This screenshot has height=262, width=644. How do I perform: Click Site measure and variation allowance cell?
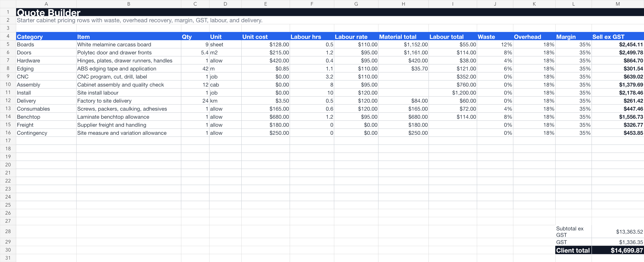click(129, 133)
